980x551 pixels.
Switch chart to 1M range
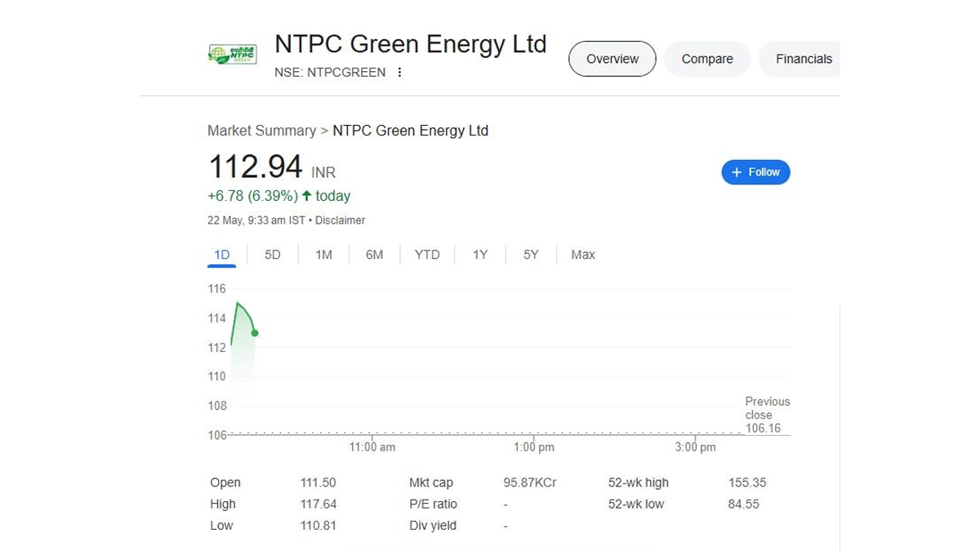pos(323,255)
